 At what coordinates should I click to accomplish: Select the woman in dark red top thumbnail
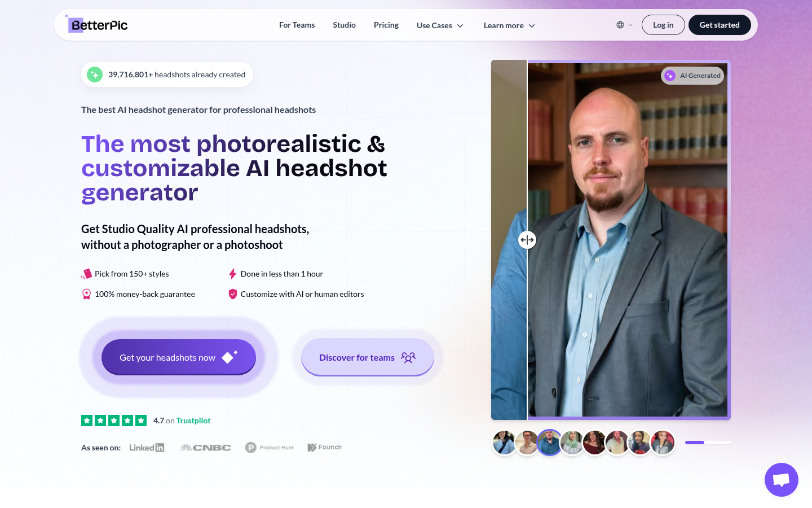coord(594,443)
